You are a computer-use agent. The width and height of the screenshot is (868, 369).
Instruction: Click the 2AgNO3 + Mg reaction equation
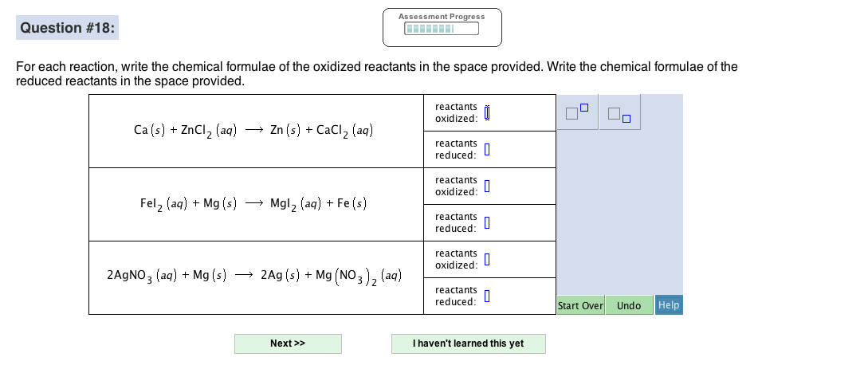253,277
